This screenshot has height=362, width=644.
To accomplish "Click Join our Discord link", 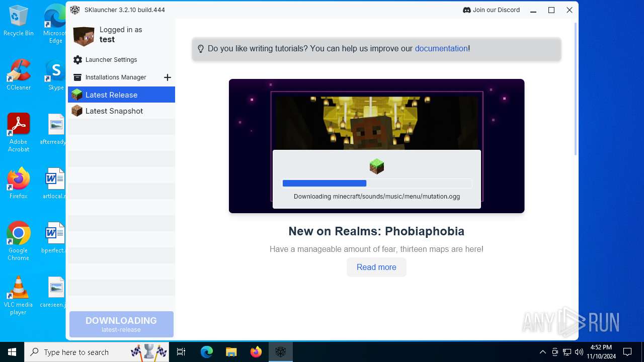I will tap(491, 10).
